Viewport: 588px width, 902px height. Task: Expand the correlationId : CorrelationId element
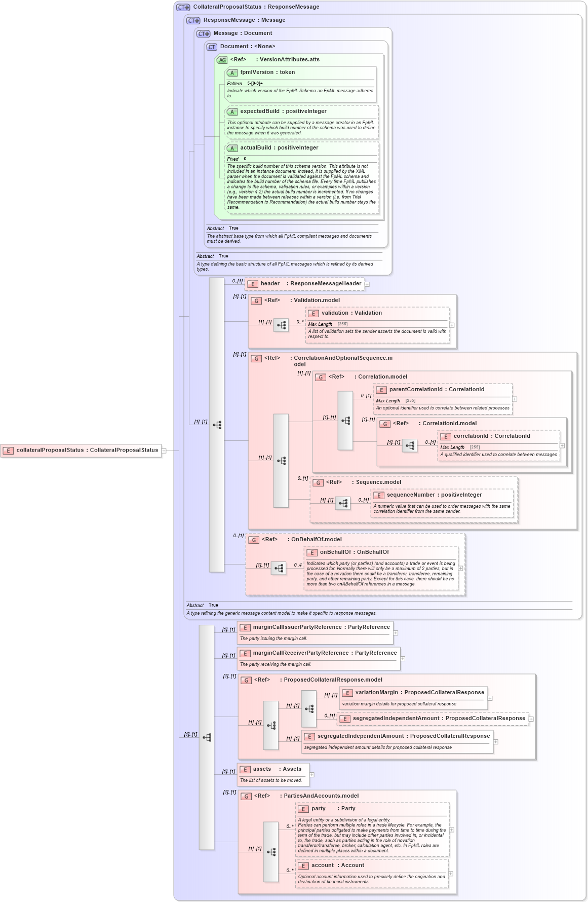click(x=562, y=446)
